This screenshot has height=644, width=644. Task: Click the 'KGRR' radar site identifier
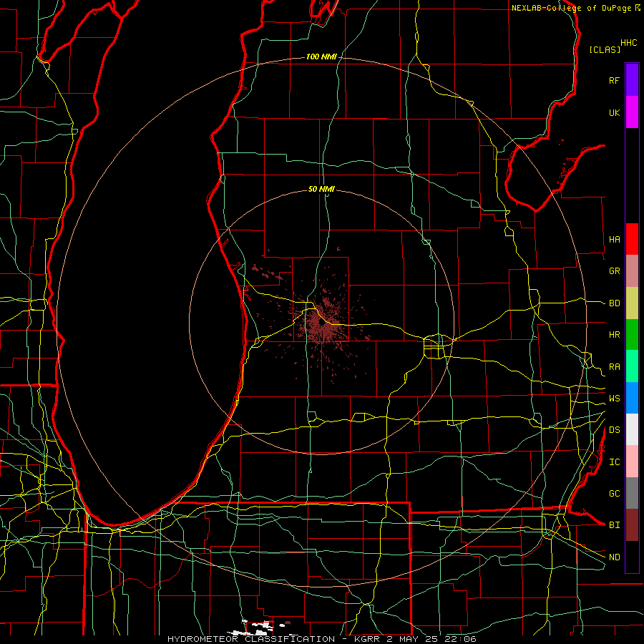[x=366, y=639]
